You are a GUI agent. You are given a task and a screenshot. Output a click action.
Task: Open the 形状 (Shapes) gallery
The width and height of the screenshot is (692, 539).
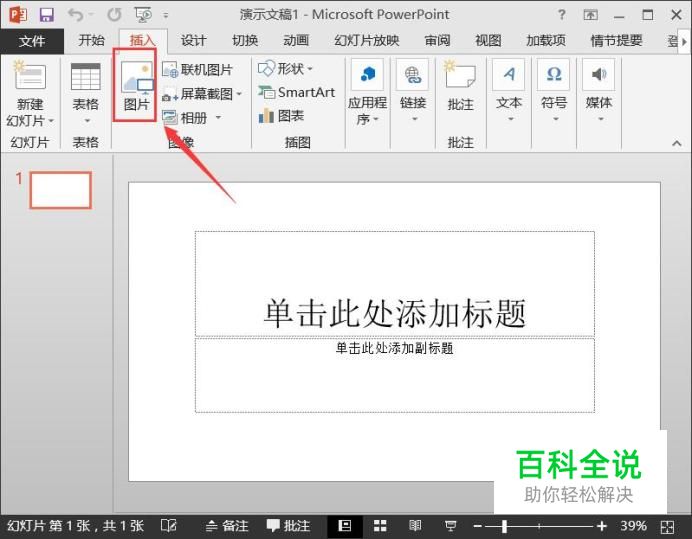tap(286, 68)
